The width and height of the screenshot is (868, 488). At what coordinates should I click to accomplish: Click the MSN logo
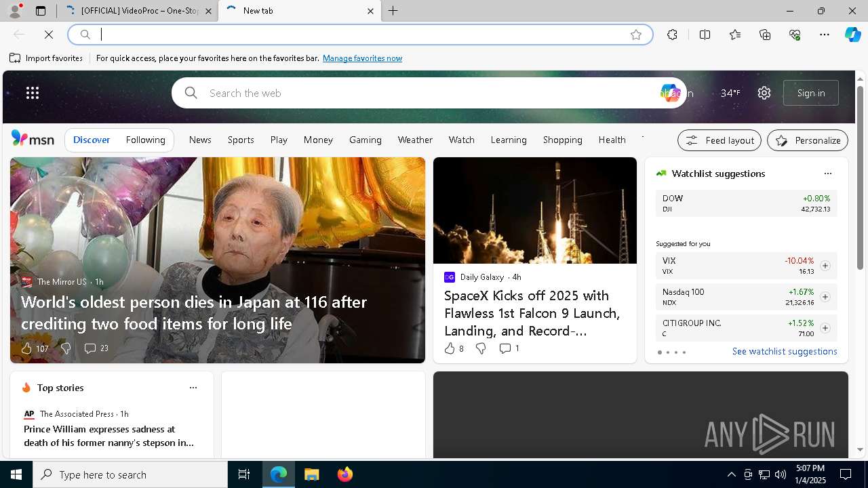coord(33,139)
